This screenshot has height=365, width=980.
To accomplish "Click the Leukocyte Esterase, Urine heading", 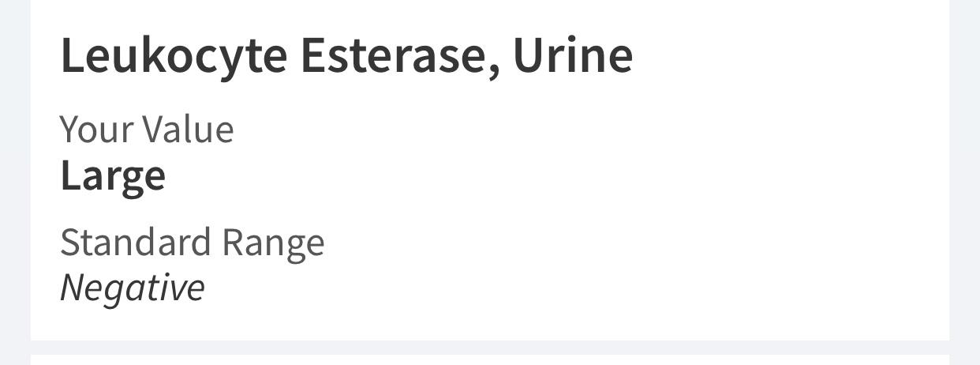I will pyautogui.click(x=346, y=56).
